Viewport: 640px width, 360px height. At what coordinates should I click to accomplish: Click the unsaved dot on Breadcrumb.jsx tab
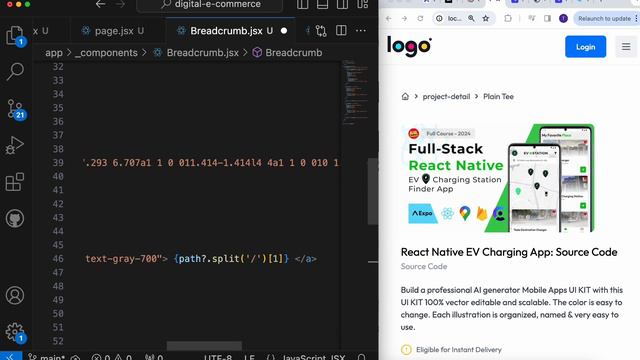pyautogui.click(x=284, y=31)
